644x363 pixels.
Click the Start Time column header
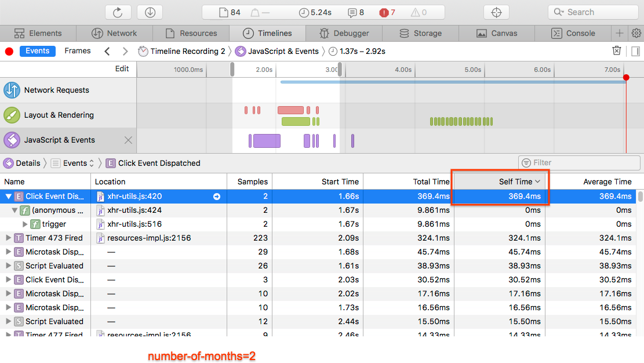pyautogui.click(x=318, y=181)
